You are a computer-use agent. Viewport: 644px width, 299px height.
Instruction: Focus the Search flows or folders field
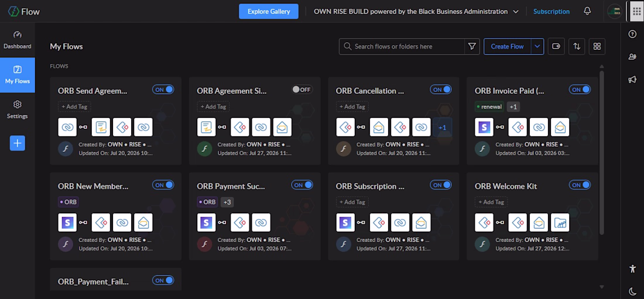click(x=403, y=46)
